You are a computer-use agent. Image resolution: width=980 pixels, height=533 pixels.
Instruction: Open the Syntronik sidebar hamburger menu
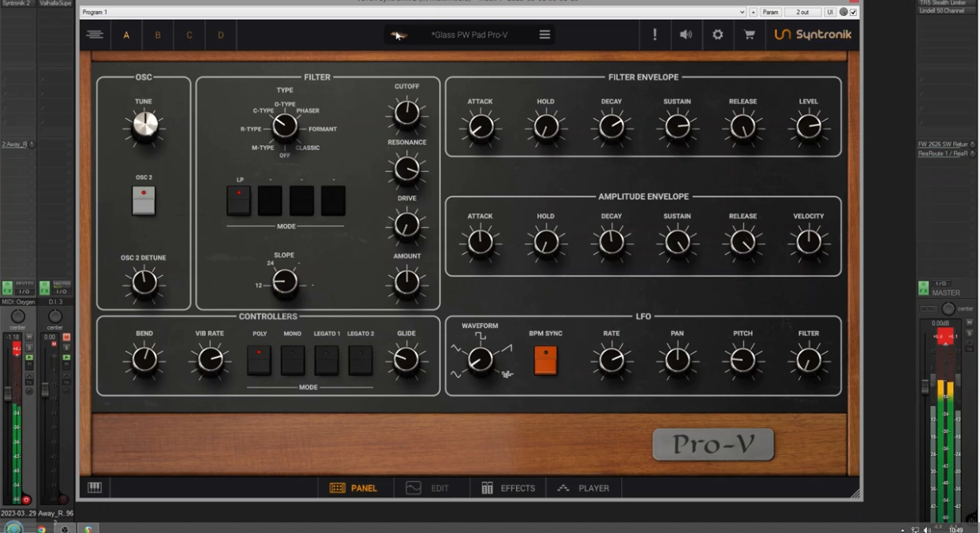click(x=95, y=35)
